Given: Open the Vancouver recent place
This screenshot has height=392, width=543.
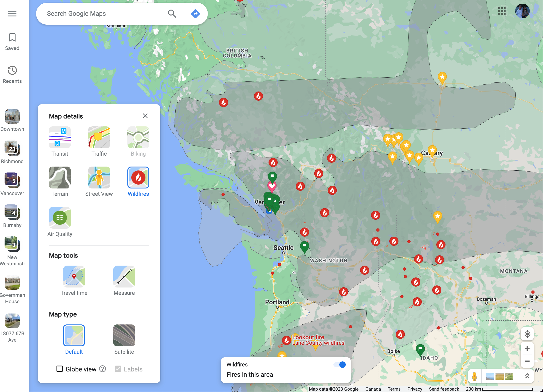Looking at the screenshot, I should [12, 184].
